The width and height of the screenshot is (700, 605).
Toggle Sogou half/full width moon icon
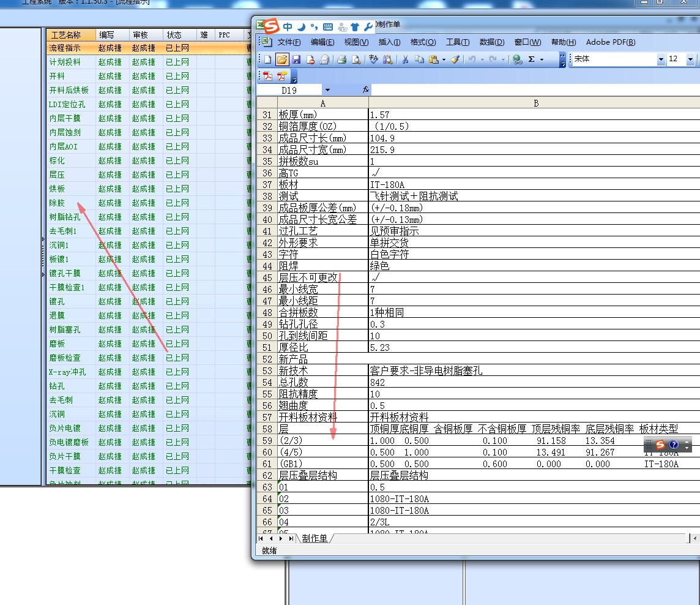point(301,27)
